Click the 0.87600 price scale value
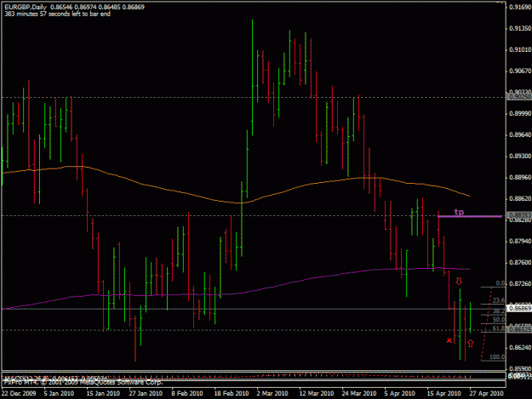This screenshot has width=532, height=399. point(520,263)
